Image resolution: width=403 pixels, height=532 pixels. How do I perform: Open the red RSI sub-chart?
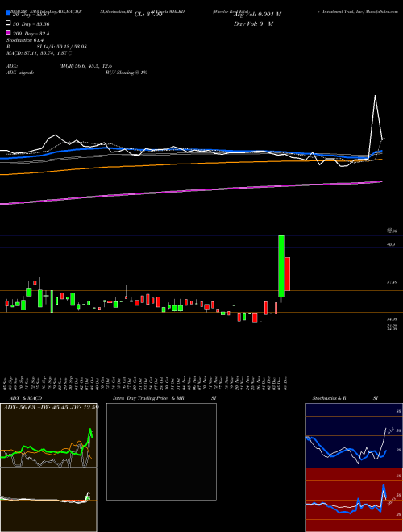tap(354, 500)
